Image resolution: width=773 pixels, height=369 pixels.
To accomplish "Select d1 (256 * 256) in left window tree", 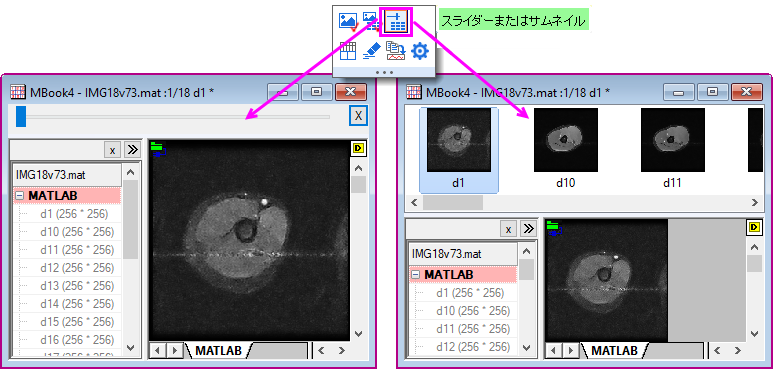I will pos(74,214).
